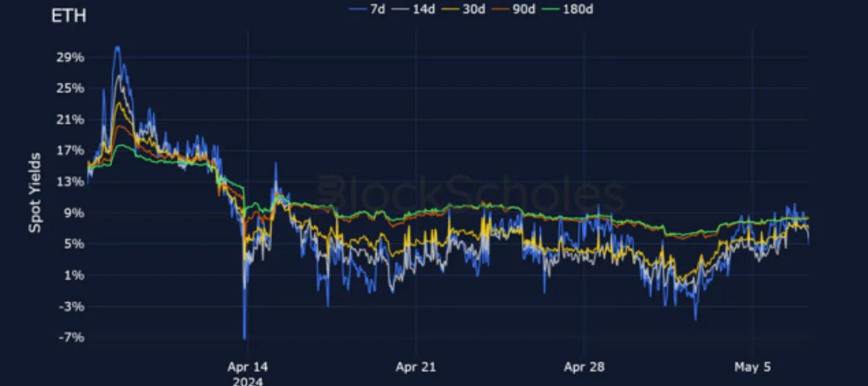Click the 17% y-axis tick label
This screenshot has width=868, height=386.
(70, 151)
